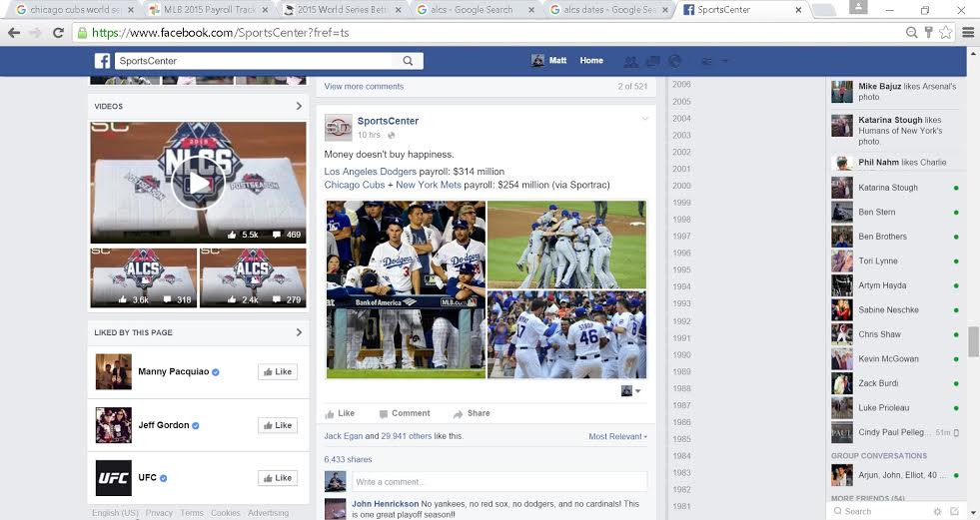Open chat settings gear icon

coord(937,511)
